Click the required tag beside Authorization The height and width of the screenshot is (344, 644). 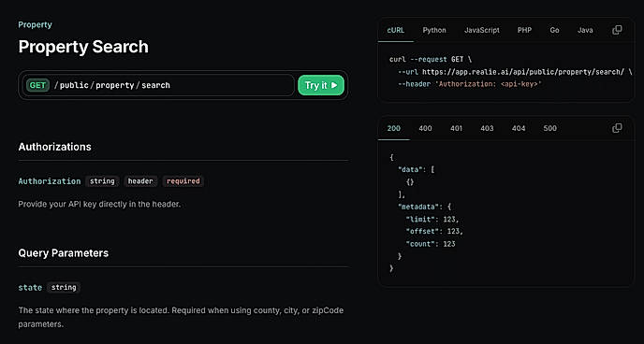click(183, 181)
